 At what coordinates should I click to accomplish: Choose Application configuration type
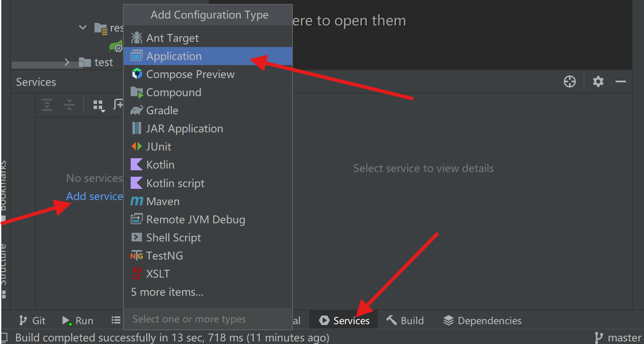coord(208,56)
